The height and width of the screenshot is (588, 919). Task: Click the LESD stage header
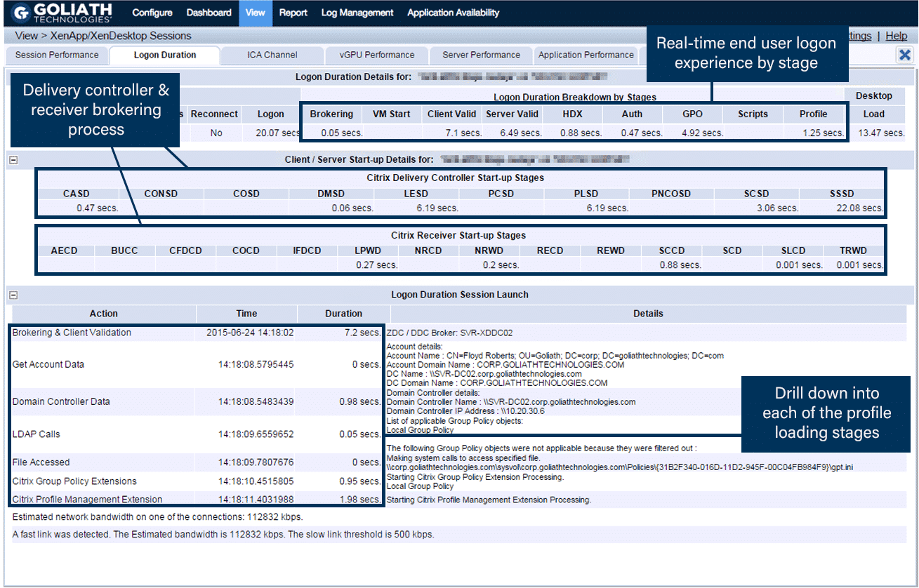tap(416, 194)
